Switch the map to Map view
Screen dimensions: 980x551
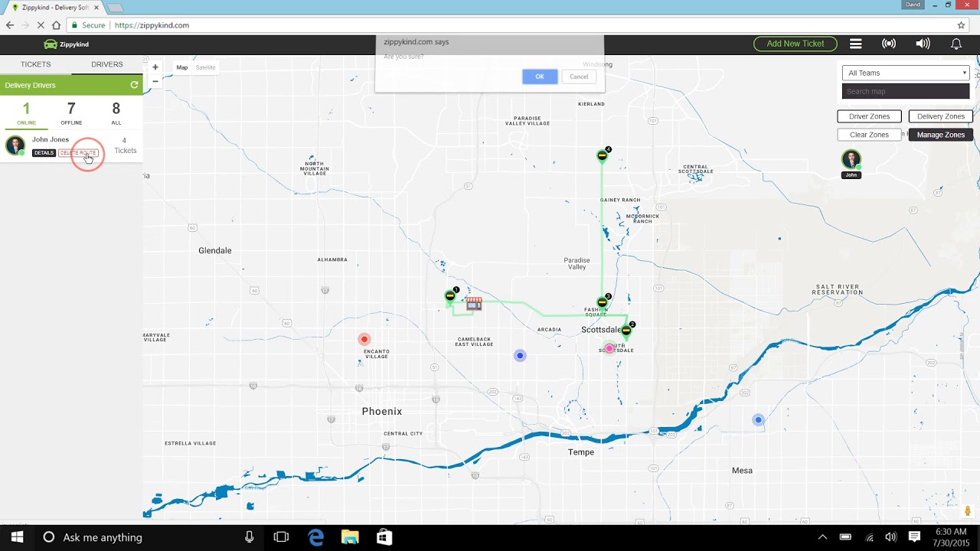(182, 67)
